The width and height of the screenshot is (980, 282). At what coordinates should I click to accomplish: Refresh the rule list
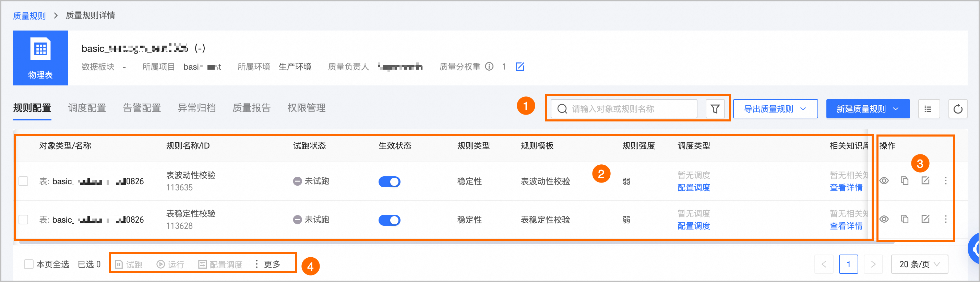point(958,109)
